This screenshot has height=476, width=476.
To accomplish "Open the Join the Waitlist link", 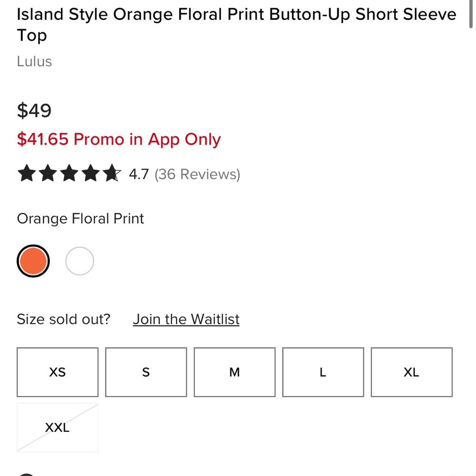I will (186, 319).
